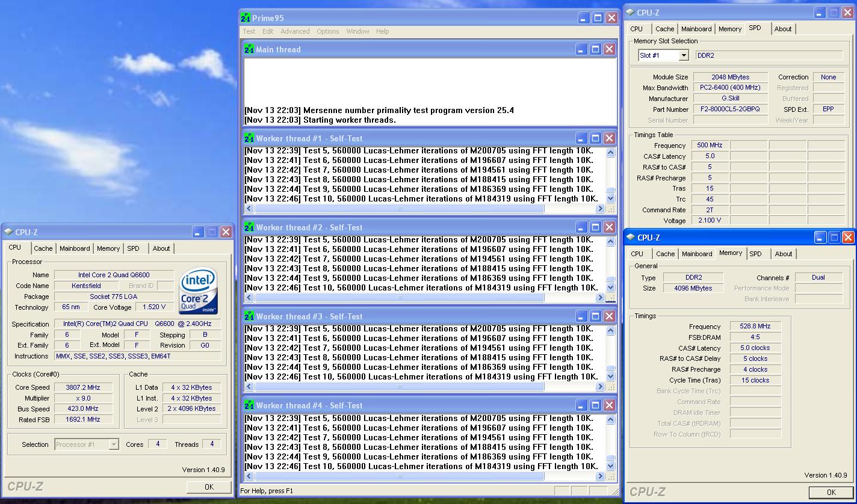Viewport: 857px width, 504px height.
Task: Open the Advanced menu in Prime95
Action: click(x=295, y=31)
